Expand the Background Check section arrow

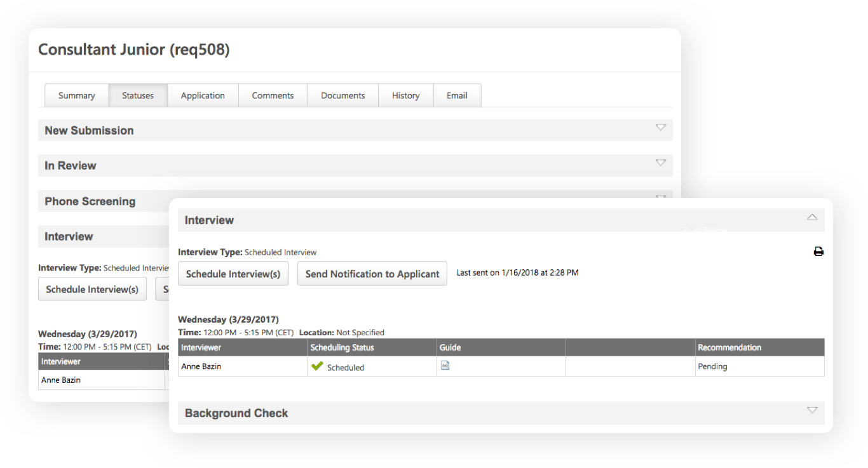[811, 410]
